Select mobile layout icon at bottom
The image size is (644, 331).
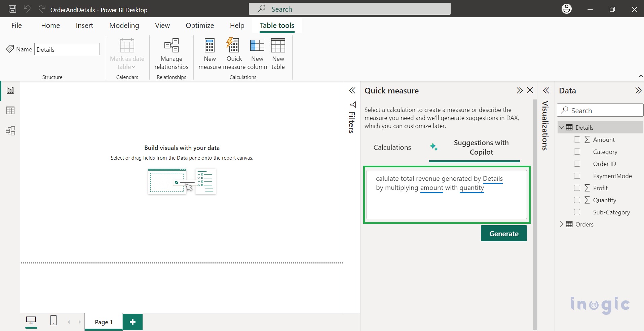pyautogui.click(x=53, y=320)
